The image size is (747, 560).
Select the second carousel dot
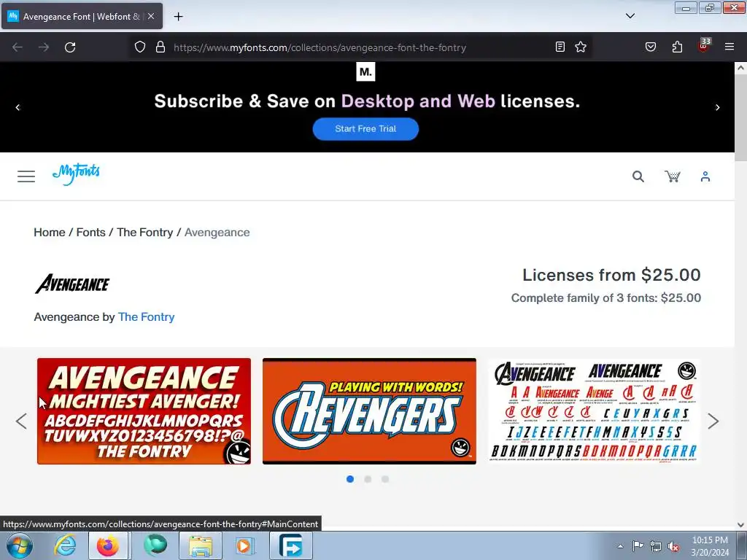click(368, 479)
